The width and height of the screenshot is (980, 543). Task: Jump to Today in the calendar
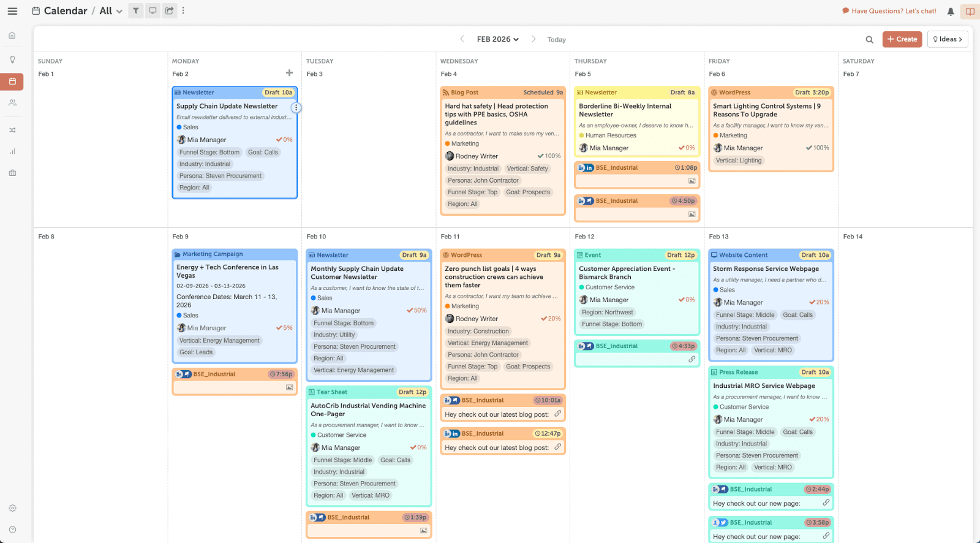tap(556, 40)
